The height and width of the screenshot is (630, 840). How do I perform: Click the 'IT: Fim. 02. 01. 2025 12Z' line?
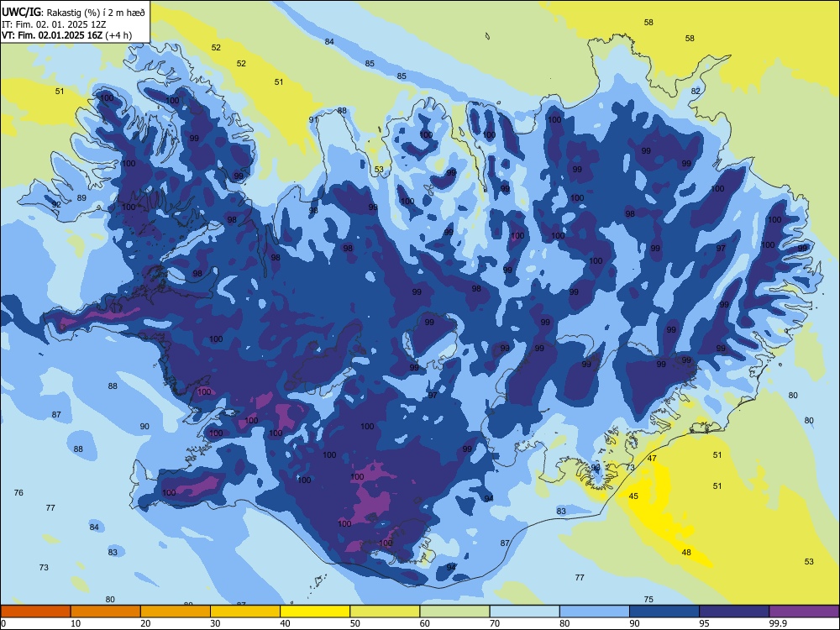(x=54, y=24)
